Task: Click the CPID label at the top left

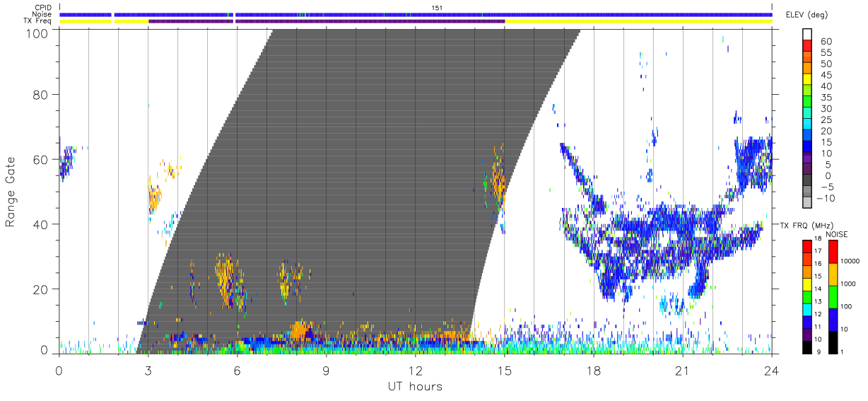Action: pos(43,8)
